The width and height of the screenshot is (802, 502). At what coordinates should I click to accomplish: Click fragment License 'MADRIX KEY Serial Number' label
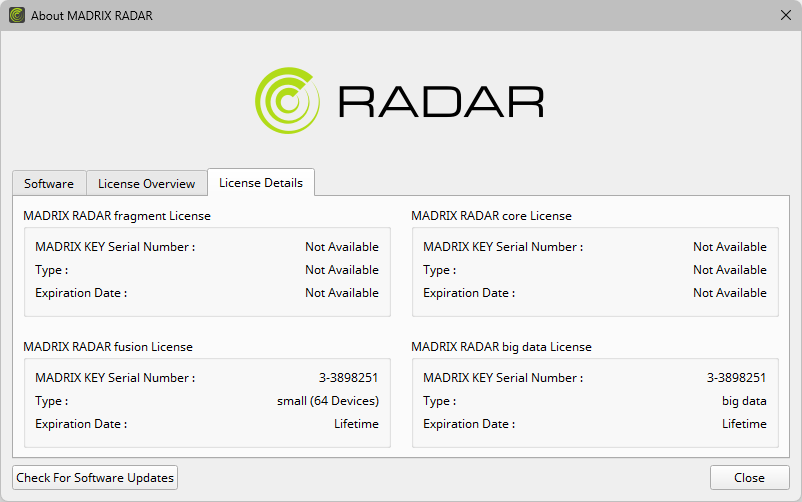[x=115, y=247]
